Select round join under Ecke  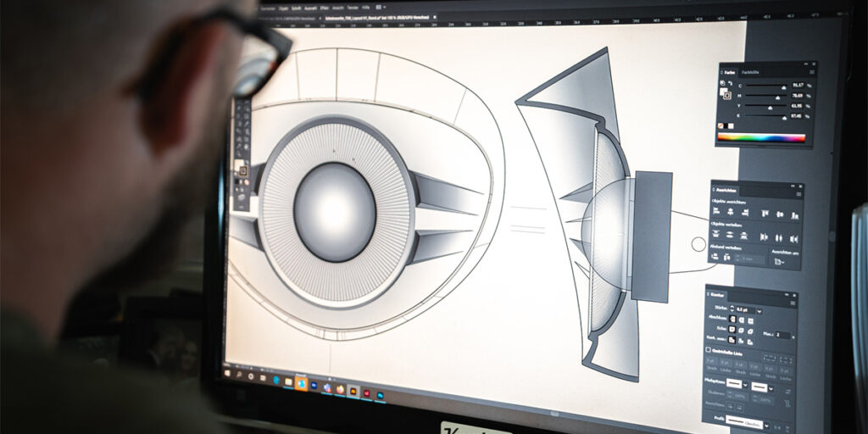coord(741,330)
